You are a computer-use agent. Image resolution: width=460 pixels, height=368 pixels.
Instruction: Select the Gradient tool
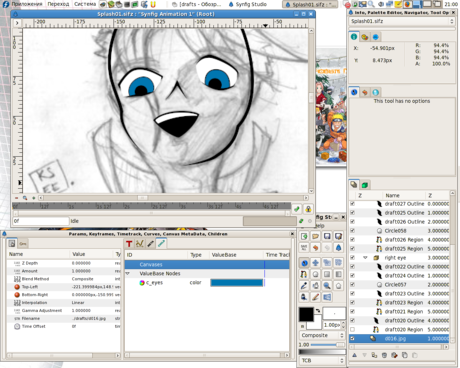(338, 274)
